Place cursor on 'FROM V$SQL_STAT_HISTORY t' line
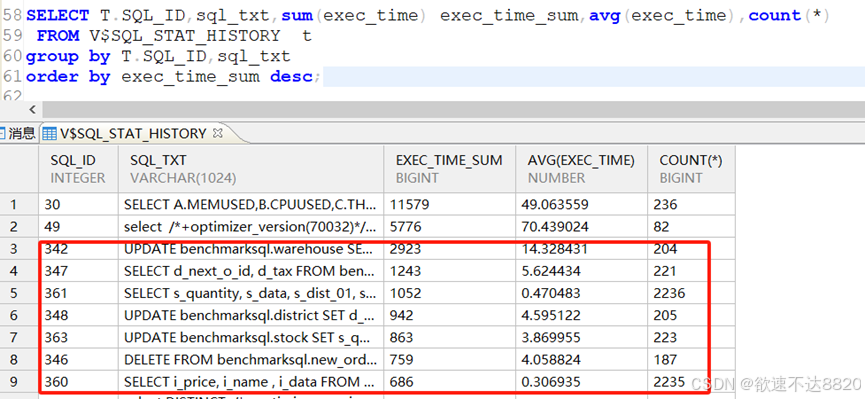 174,36
